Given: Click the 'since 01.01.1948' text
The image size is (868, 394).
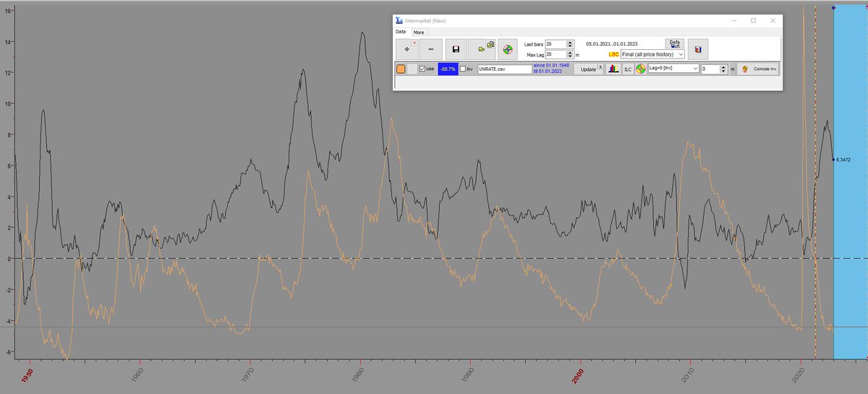Looking at the screenshot, I should click(x=551, y=65).
